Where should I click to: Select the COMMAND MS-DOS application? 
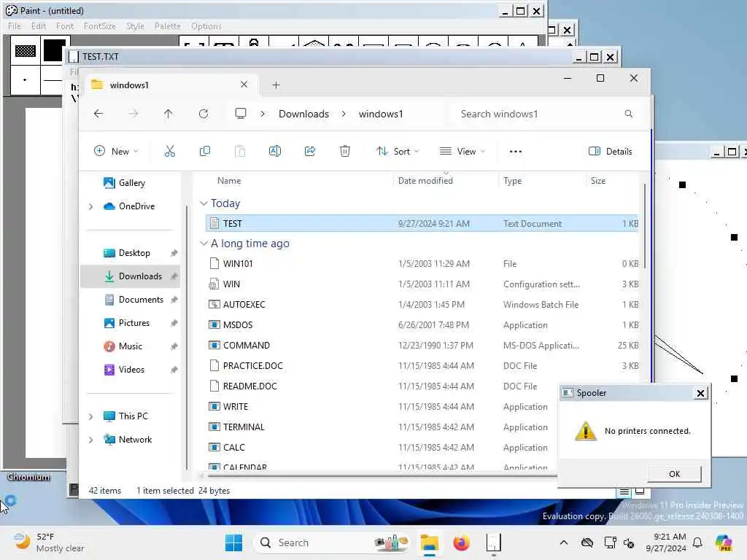tap(422, 346)
